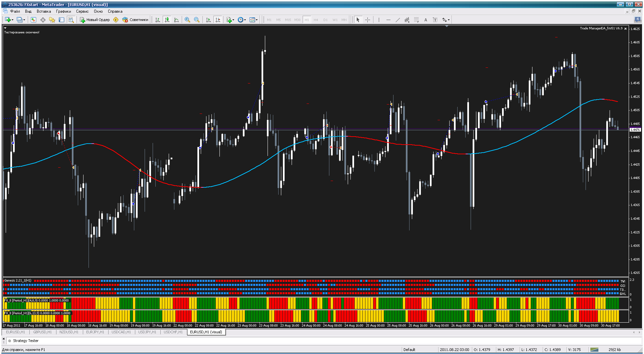Expand the Periods dropdown arrow
644x354 pixels.
[245, 20]
